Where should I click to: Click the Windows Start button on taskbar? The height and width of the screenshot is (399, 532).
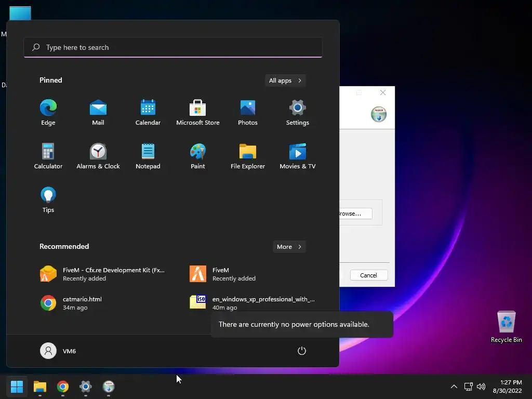(x=17, y=386)
